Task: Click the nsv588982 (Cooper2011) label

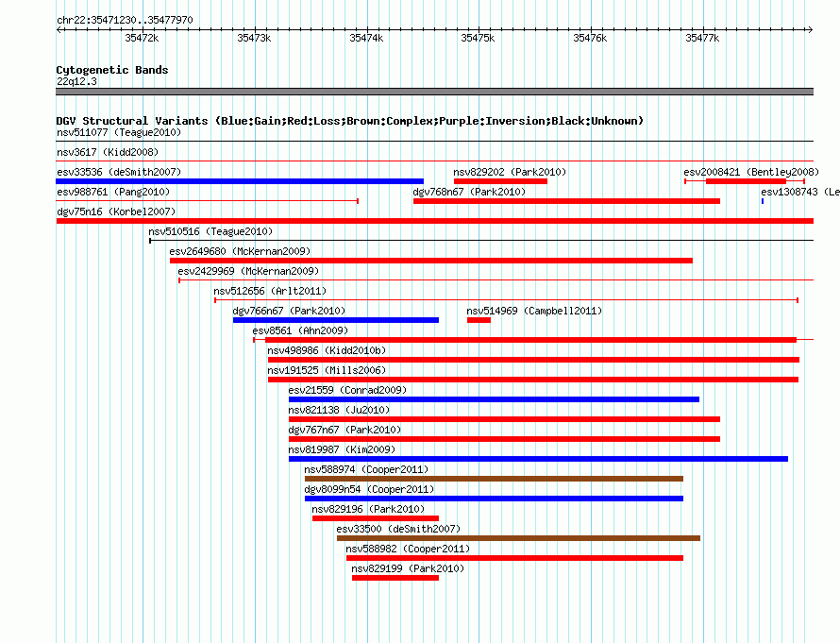Action: [x=408, y=549]
